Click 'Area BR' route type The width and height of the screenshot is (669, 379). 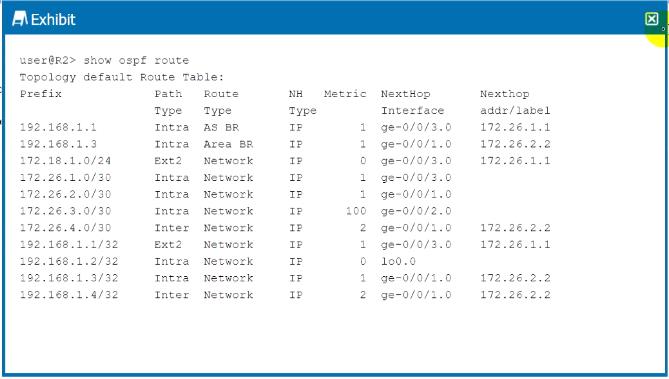[x=228, y=144]
